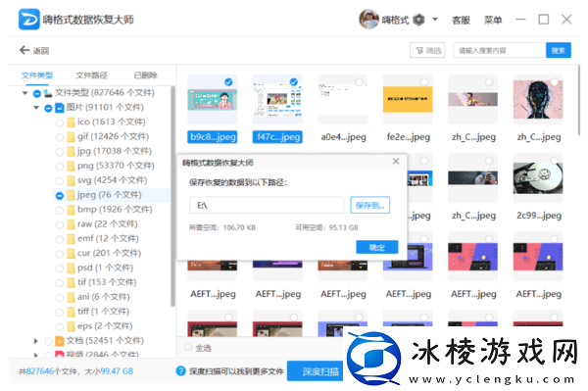Click jpeg (76 个文件) row text
The image size is (588, 391).
(x=109, y=195)
